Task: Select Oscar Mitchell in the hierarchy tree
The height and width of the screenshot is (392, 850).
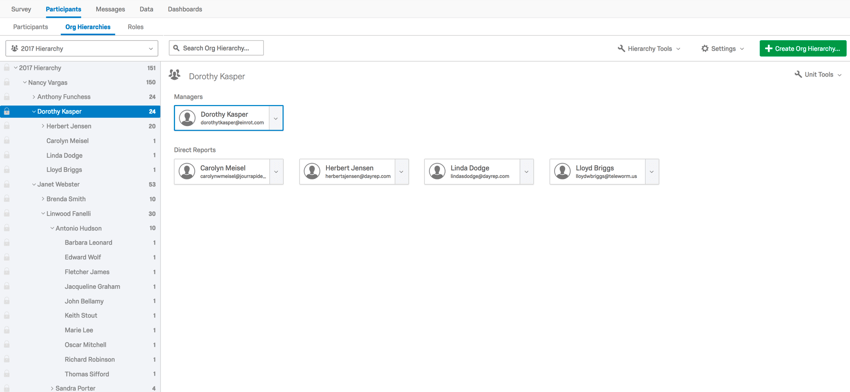Action: (86, 345)
